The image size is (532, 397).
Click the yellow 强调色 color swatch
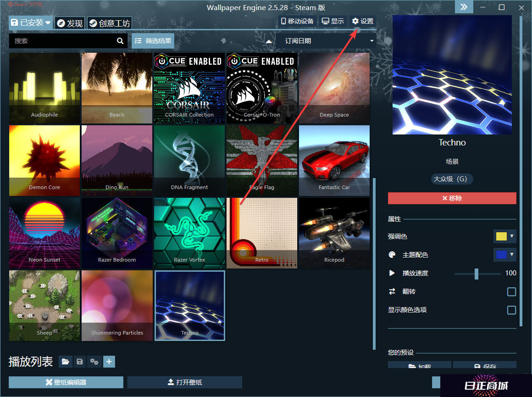(501, 236)
